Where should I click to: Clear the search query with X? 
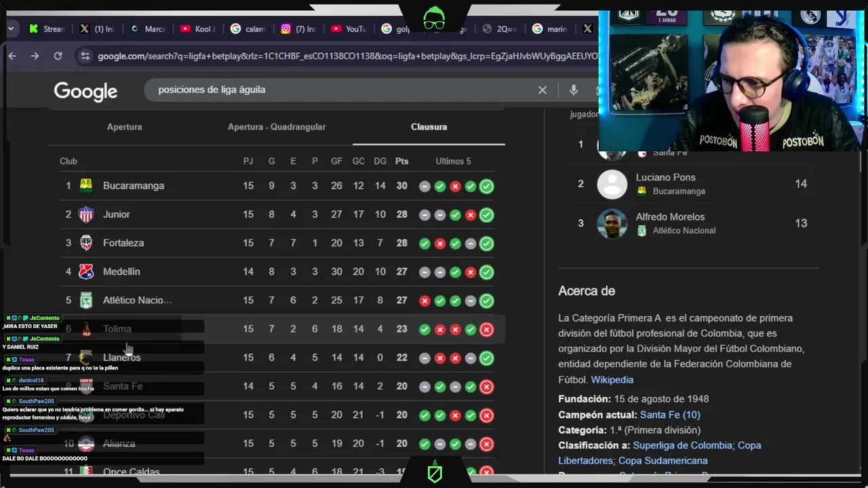[542, 89]
